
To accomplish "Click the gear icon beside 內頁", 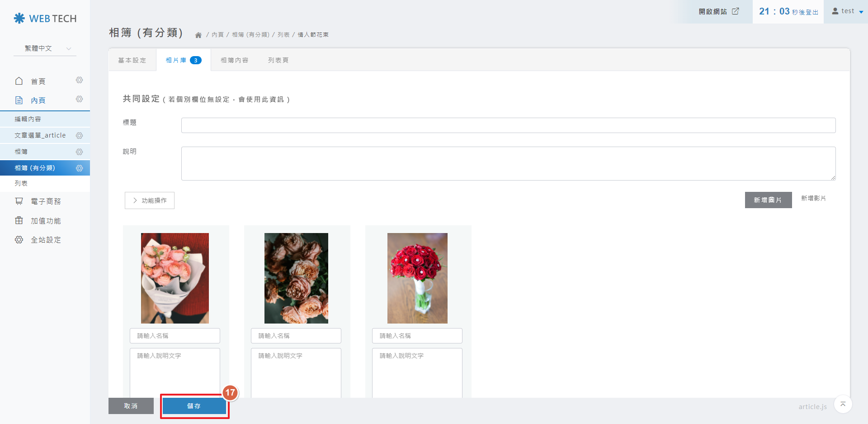I will coord(79,99).
